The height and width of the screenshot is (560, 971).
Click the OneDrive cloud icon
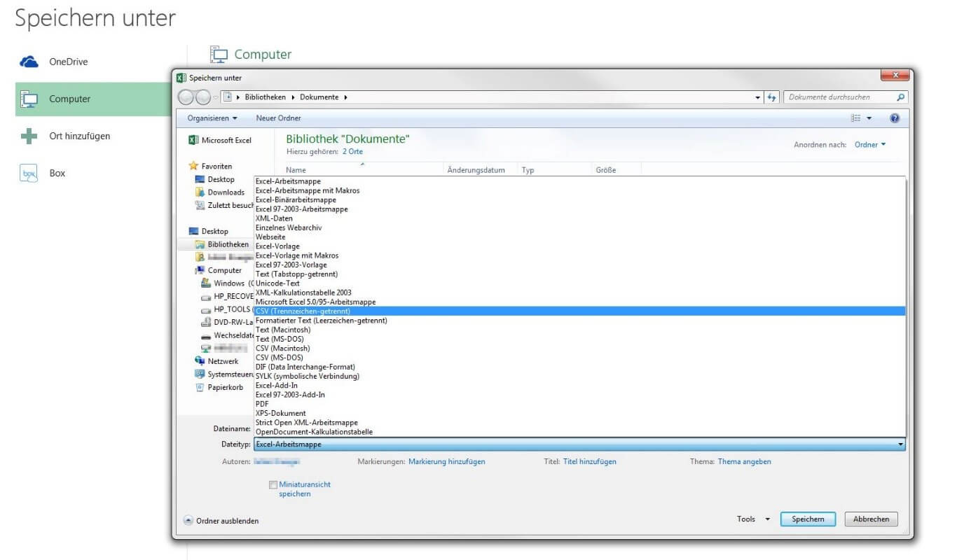click(29, 62)
